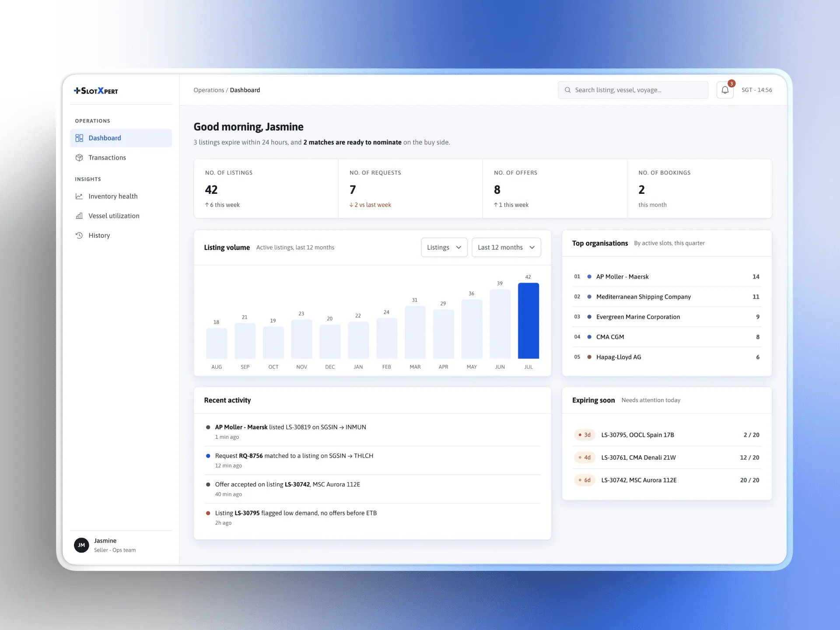Viewport: 840px width, 630px height.
Task: Open the History page
Action: (121, 235)
